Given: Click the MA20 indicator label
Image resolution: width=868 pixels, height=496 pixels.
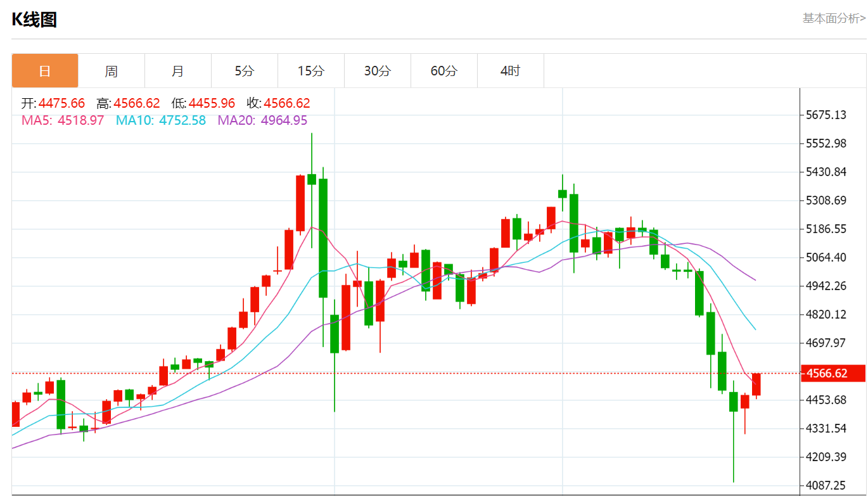Looking at the screenshot, I should coord(262,120).
